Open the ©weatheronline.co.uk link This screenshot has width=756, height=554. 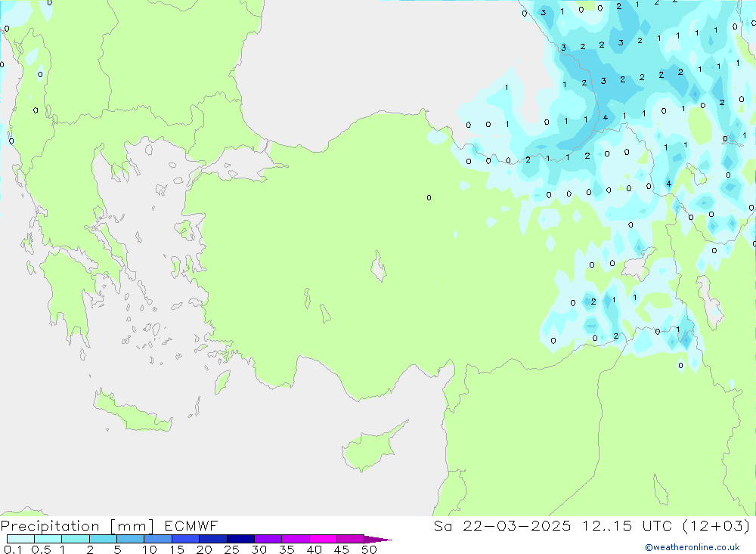(x=692, y=546)
